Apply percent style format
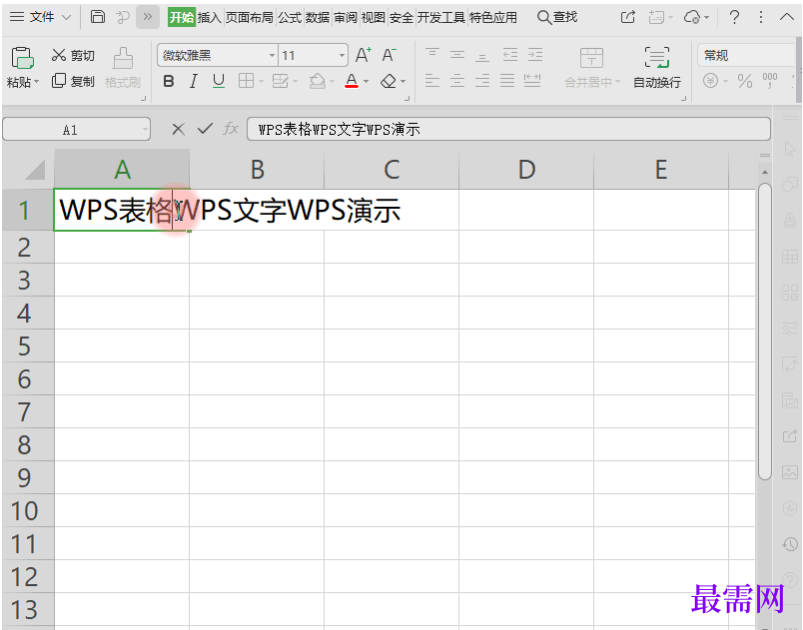Screen dimensions: 803x630 [x=745, y=81]
